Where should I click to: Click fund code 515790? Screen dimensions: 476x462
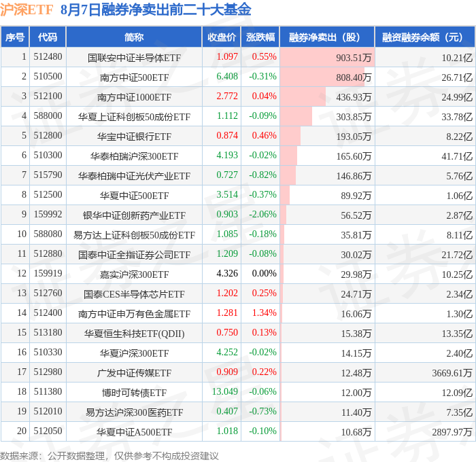click(x=48, y=175)
